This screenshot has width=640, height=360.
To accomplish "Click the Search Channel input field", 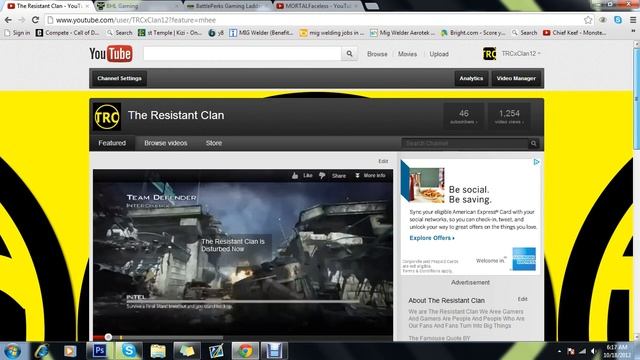I will [x=465, y=143].
